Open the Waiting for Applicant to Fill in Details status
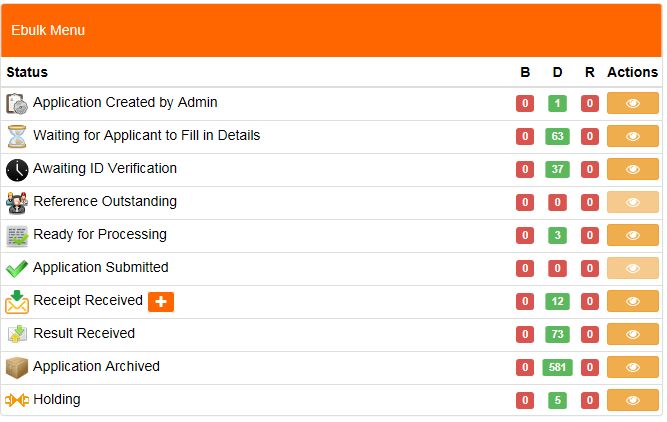The height and width of the screenshot is (422, 667). click(x=147, y=135)
